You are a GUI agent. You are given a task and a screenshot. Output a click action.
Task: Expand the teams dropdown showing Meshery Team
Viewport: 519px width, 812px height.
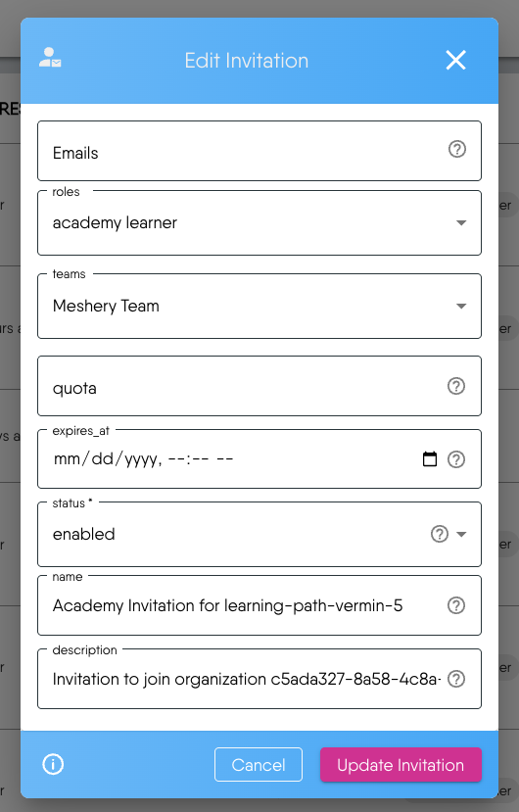(259, 306)
